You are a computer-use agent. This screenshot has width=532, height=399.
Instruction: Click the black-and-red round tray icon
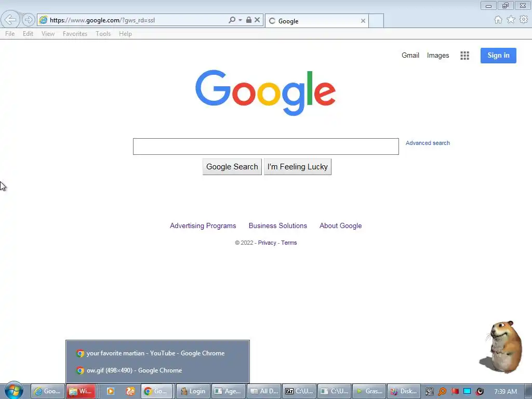click(480, 392)
